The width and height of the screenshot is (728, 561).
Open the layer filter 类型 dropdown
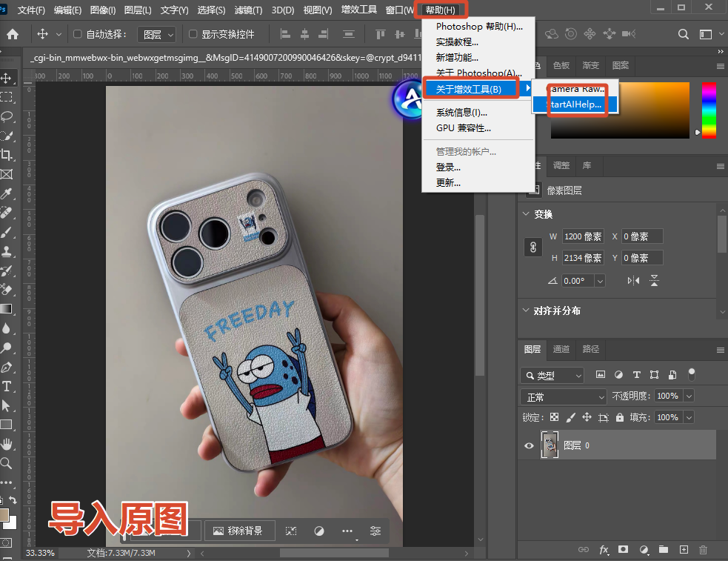point(552,375)
